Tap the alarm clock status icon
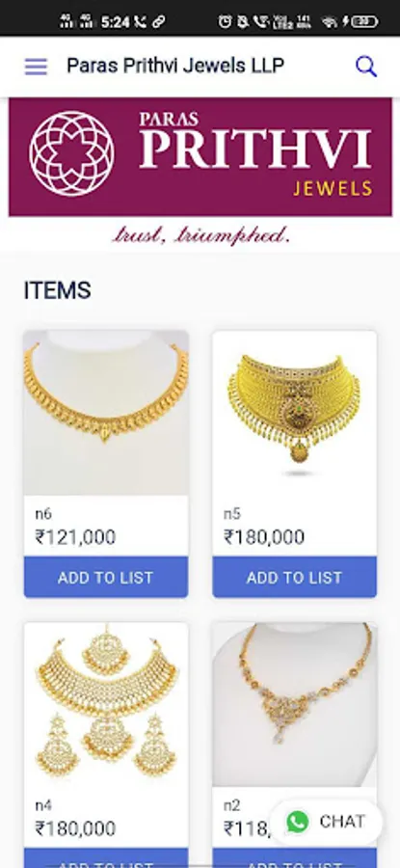This screenshot has height=868, width=400. pyautogui.click(x=225, y=21)
